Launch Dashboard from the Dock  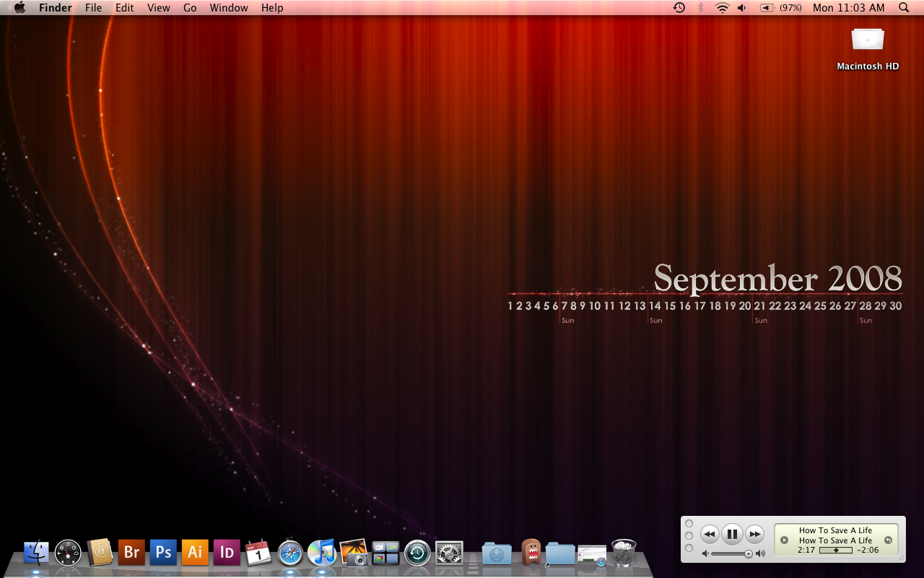pyautogui.click(x=69, y=553)
